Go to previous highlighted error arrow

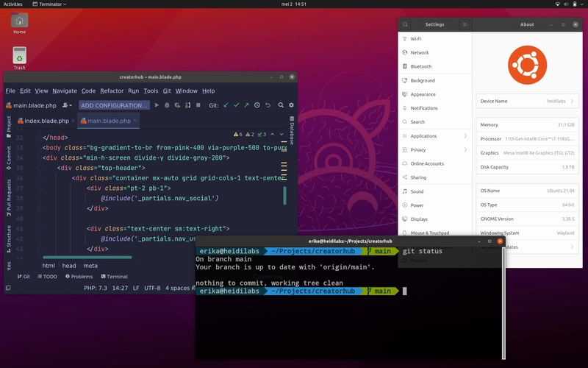coord(272,134)
